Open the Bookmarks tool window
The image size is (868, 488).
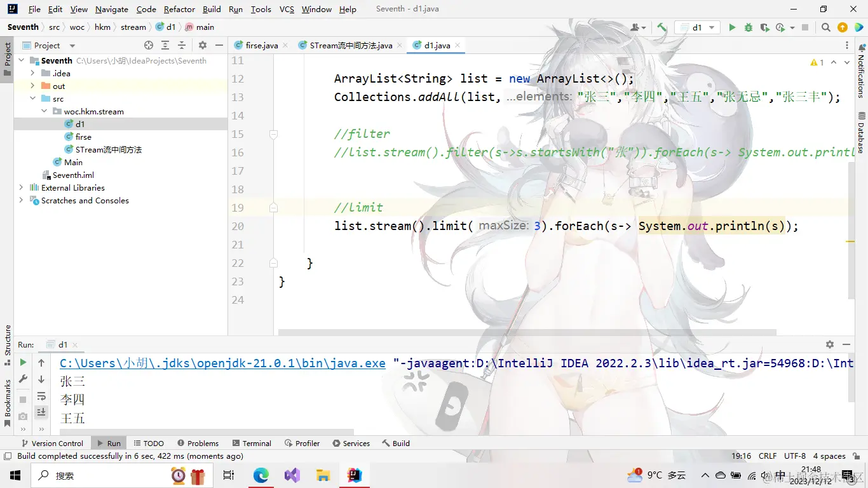[8, 403]
